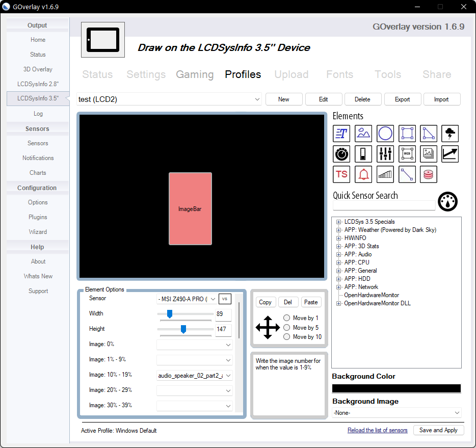
Task: Click the Export profile button
Action: (403, 99)
